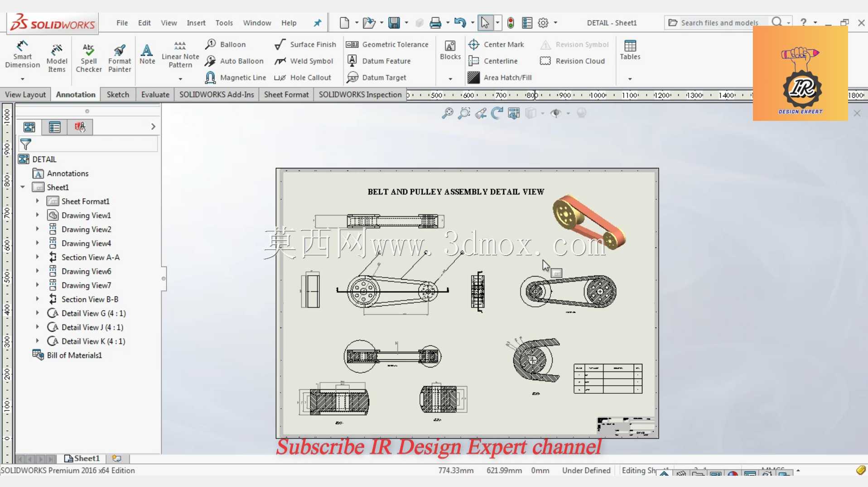Open the Geometric Tolerance tool

(387, 44)
